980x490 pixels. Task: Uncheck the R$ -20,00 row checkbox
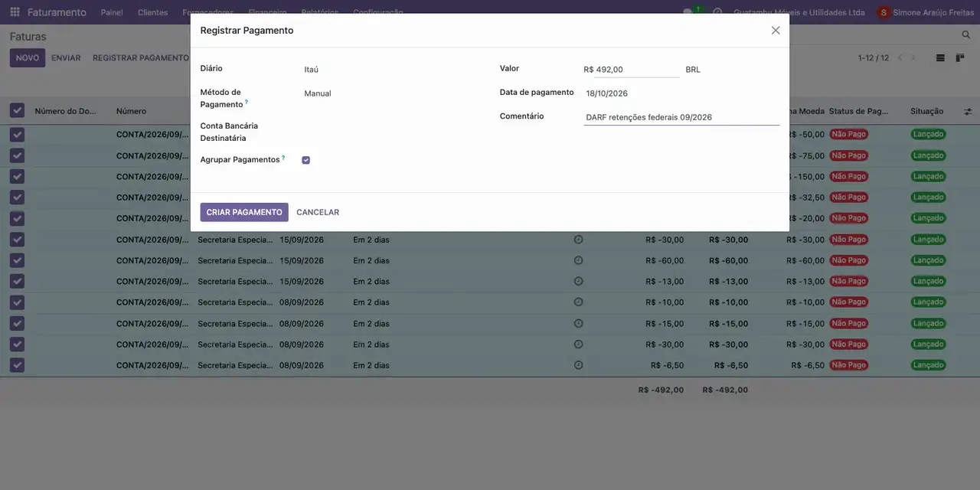coord(17,218)
